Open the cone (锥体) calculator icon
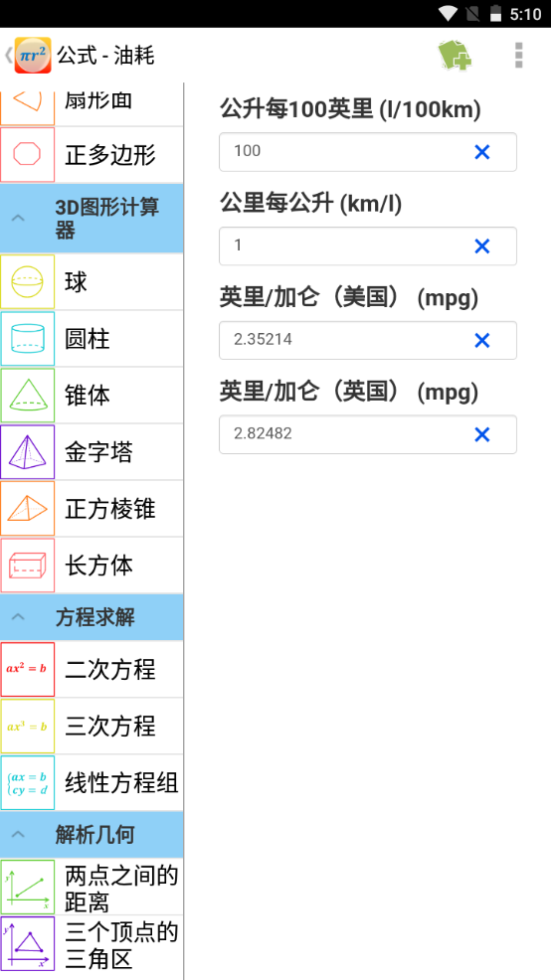 28,395
